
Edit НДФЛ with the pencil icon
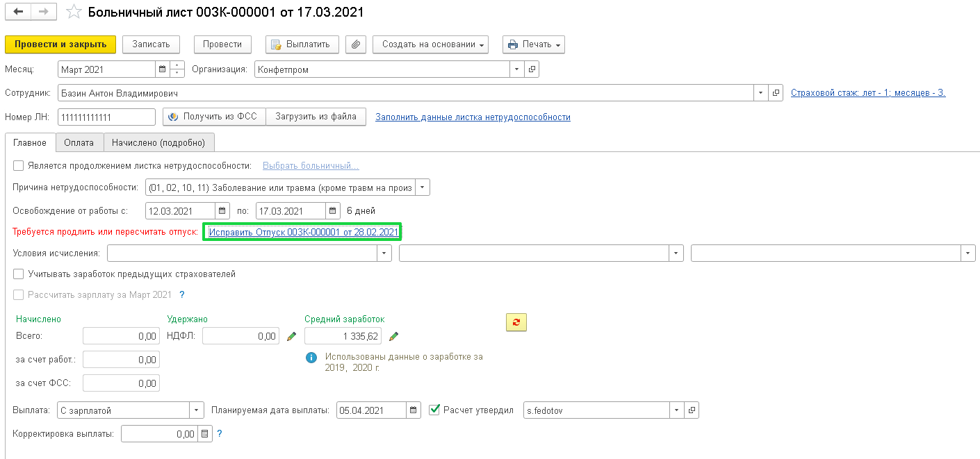[292, 336]
